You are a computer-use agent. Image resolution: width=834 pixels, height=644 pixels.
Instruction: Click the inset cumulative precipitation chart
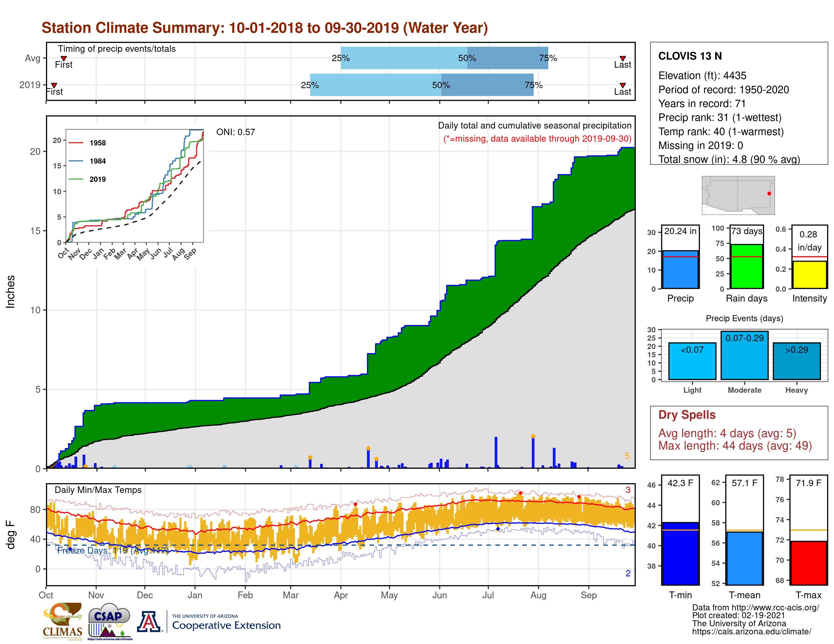tap(134, 186)
